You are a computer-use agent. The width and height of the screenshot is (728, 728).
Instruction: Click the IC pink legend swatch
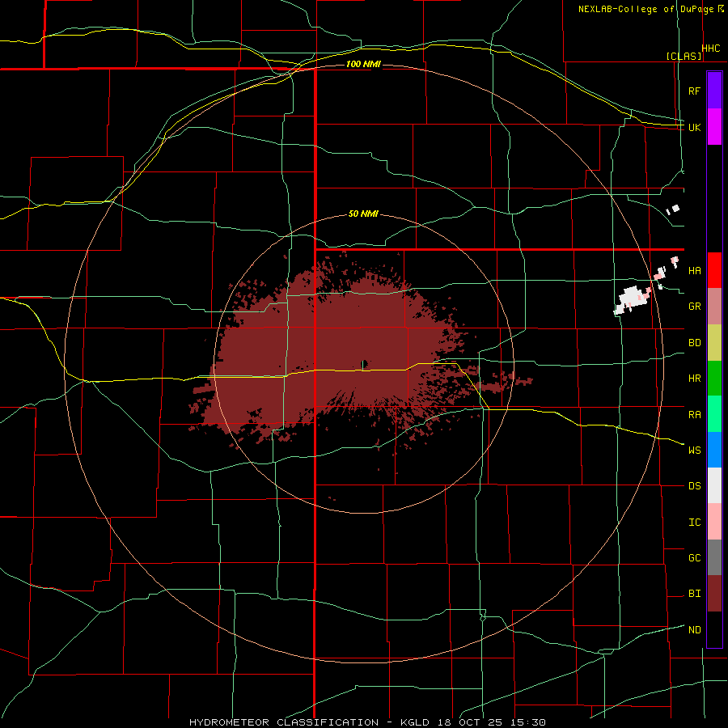coord(714,522)
